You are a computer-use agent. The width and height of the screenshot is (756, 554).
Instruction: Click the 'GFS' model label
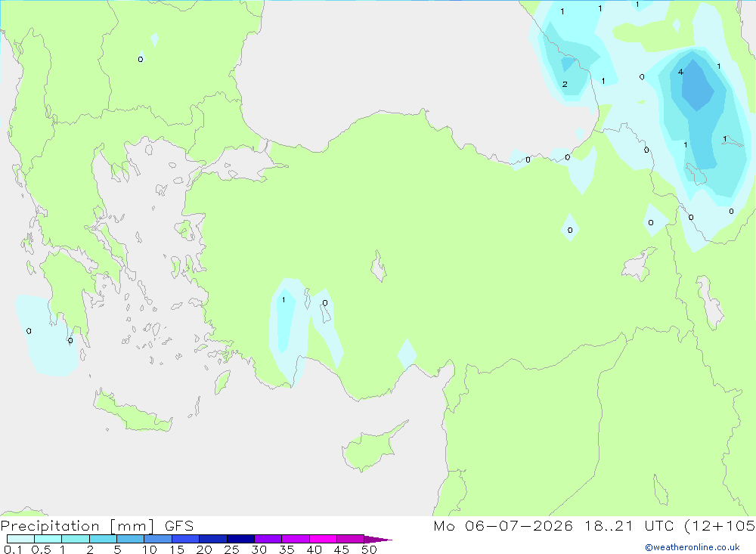tap(179, 526)
